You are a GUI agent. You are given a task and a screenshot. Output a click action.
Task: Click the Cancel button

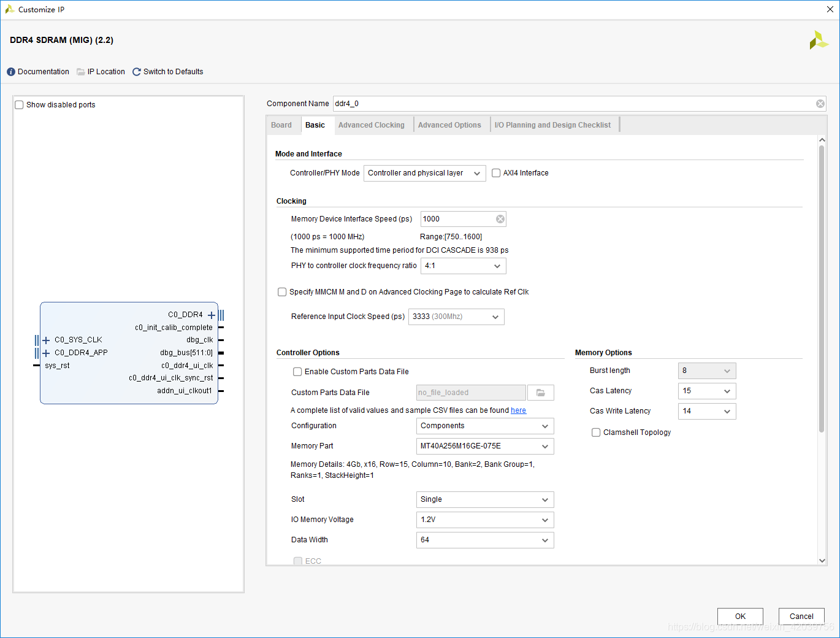coord(801,617)
